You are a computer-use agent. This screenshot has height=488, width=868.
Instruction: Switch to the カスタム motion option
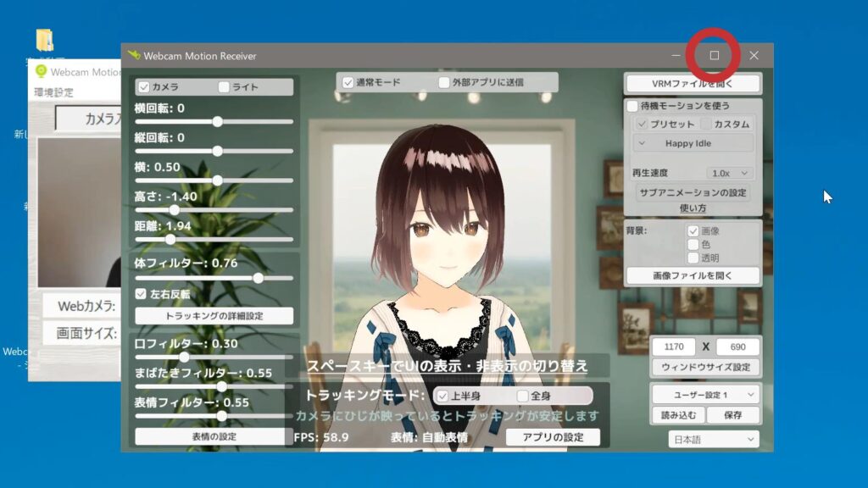pyautogui.click(x=706, y=125)
